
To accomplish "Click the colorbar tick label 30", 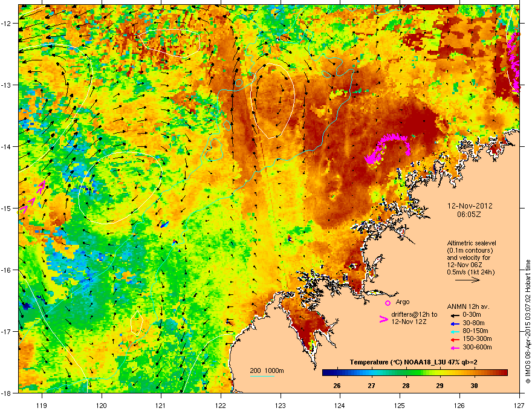I will click(475, 386).
